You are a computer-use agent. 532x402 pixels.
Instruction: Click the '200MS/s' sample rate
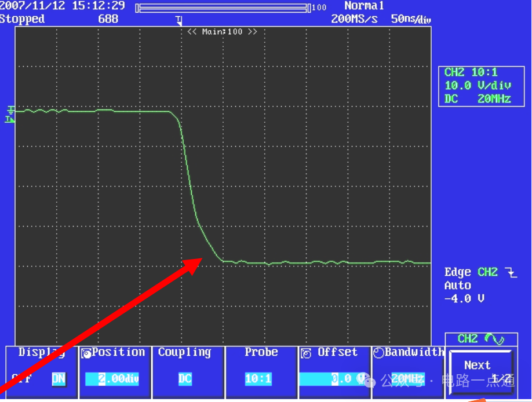(x=354, y=19)
